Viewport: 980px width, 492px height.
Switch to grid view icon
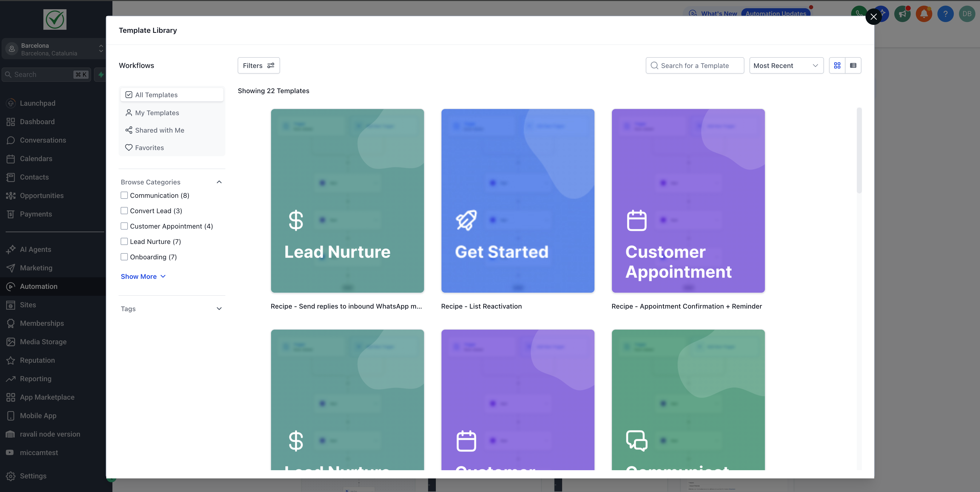(837, 65)
